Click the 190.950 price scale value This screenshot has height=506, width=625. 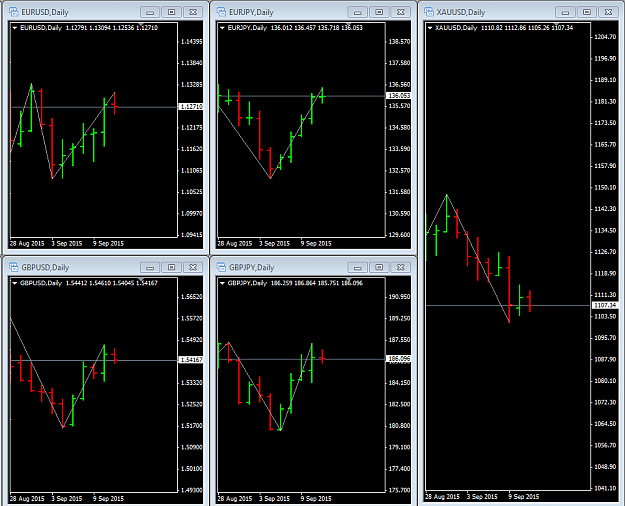(399, 297)
